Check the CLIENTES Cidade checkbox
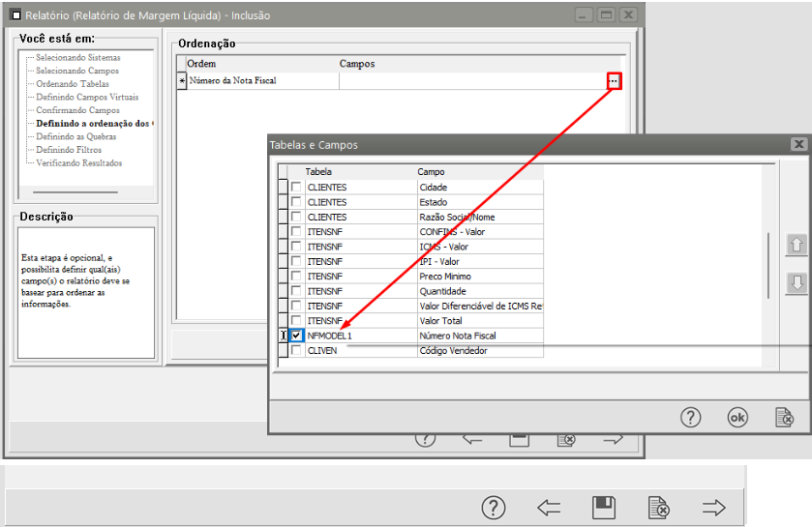The height and width of the screenshot is (527, 812). (x=296, y=188)
